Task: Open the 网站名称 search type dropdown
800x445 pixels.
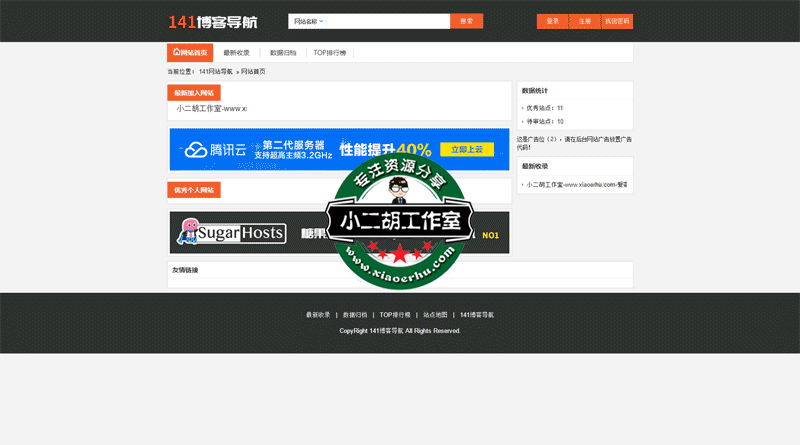Action: click(x=309, y=21)
